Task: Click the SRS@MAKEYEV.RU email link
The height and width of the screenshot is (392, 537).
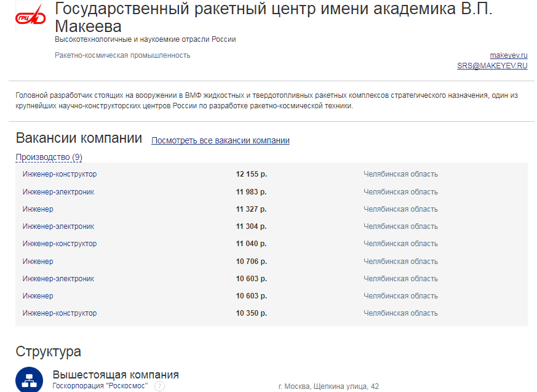Action: pyautogui.click(x=492, y=66)
